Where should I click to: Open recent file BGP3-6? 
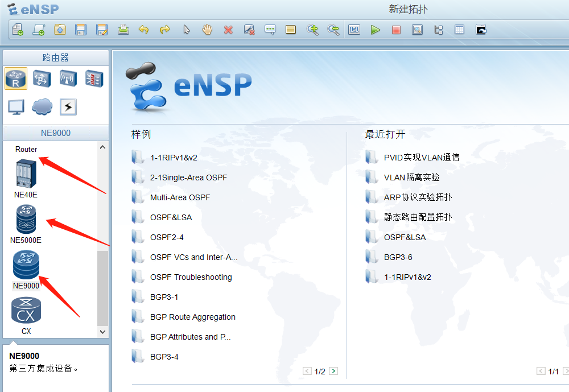398,257
